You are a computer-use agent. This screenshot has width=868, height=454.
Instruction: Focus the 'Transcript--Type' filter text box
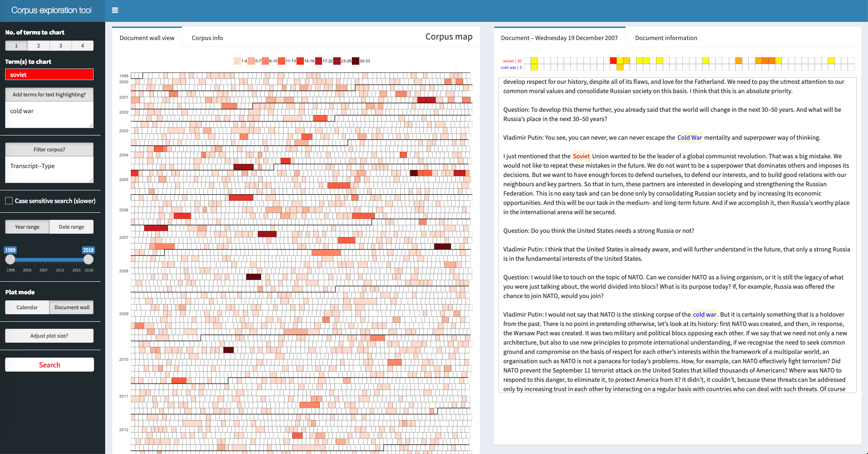(49, 169)
